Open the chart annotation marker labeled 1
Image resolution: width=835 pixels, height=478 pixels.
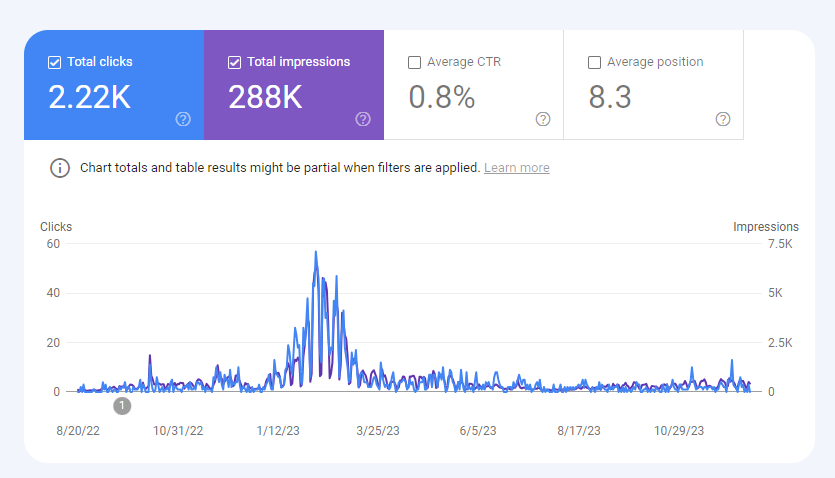(122, 406)
